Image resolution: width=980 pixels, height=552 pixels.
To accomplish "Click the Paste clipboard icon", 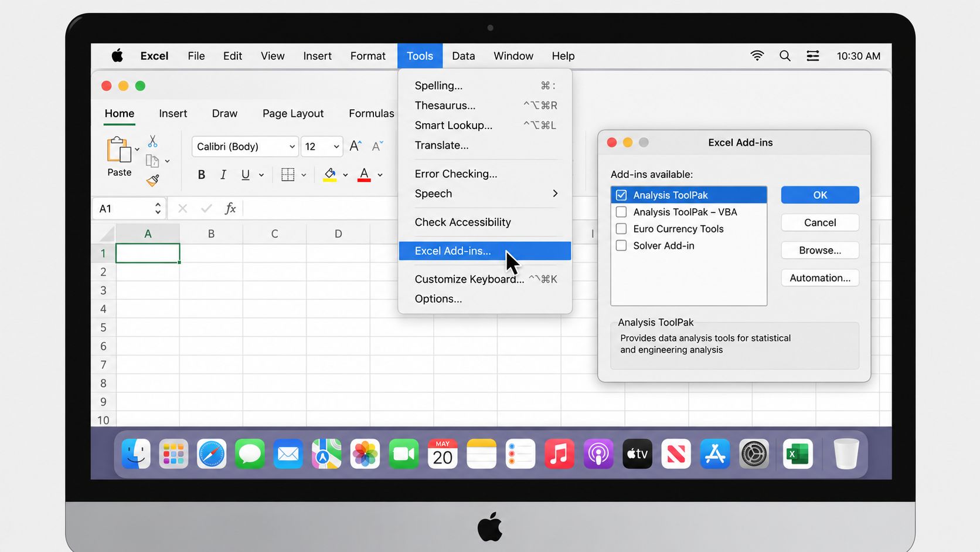I will coord(119,150).
